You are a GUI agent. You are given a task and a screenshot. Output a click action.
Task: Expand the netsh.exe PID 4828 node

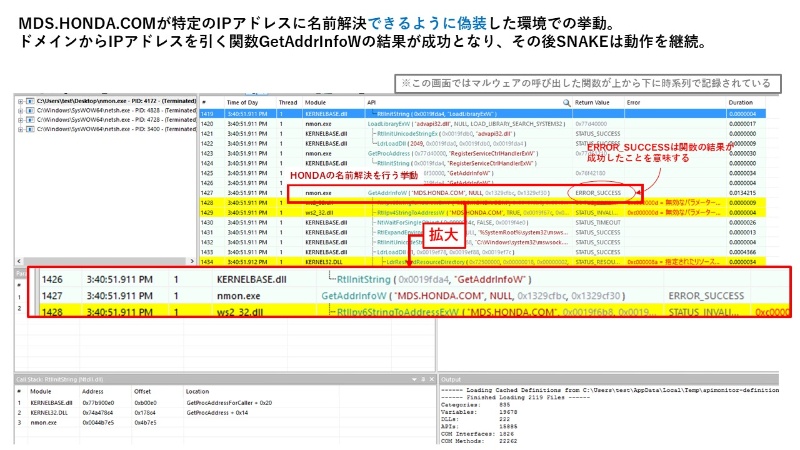21,110
